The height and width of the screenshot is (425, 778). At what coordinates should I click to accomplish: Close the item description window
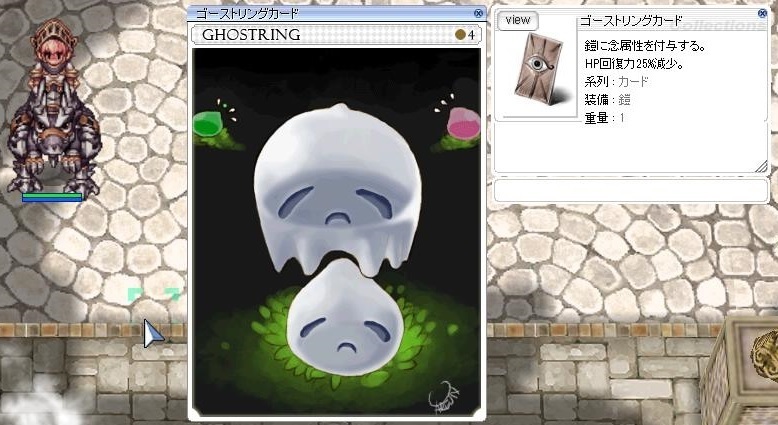tap(763, 14)
